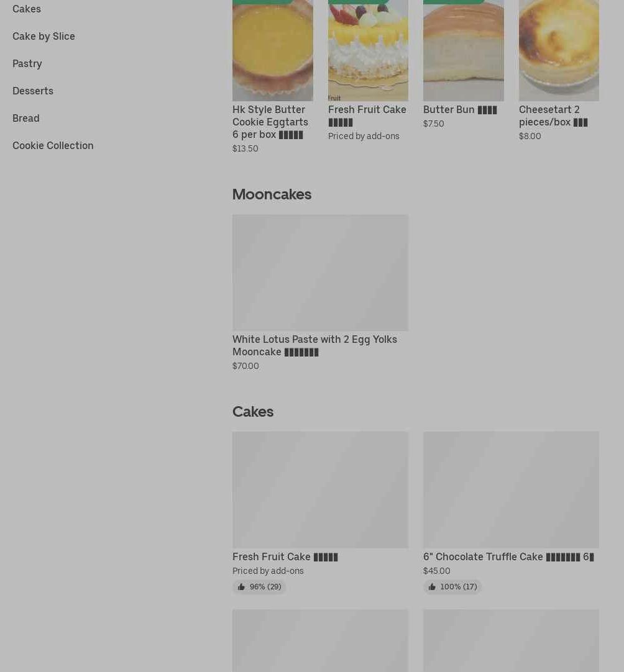The image size is (624, 672).
Task: View the featured Fresh Fruit Cake image
Action: (x=368, y=50)
